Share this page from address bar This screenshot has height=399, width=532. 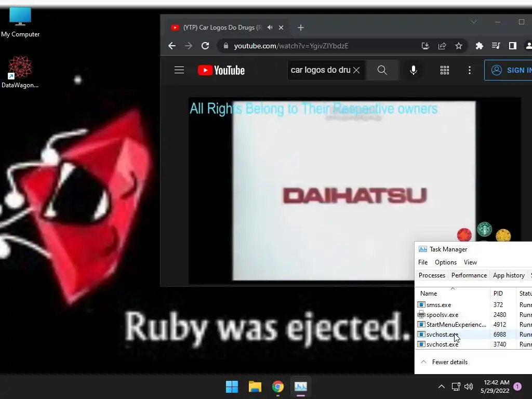point(442,46)
